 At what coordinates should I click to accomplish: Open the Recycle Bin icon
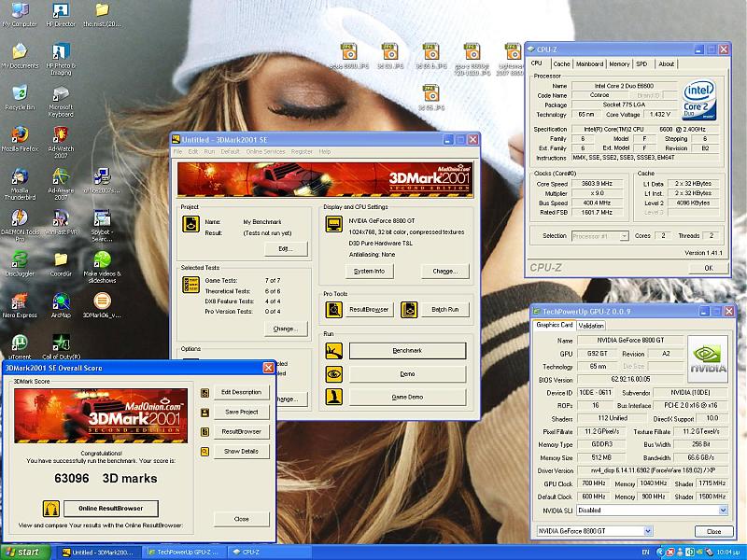[20, 98]
